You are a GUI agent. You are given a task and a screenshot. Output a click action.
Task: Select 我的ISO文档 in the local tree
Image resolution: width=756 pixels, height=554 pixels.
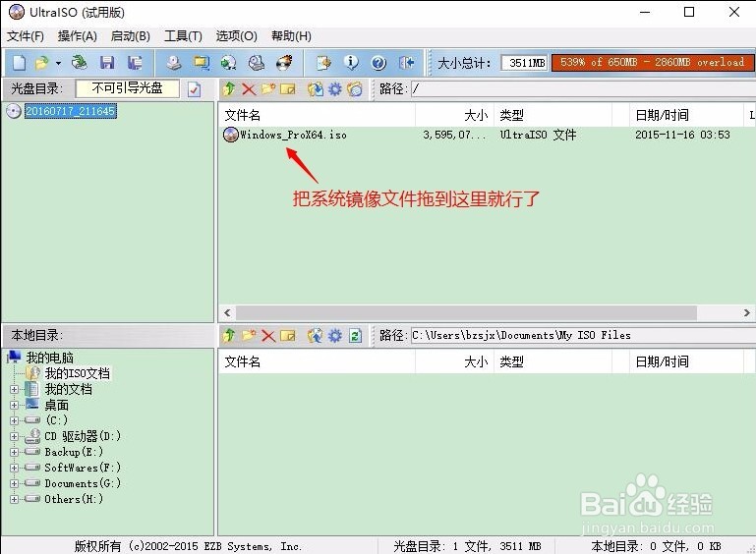(x=77, y=373)
